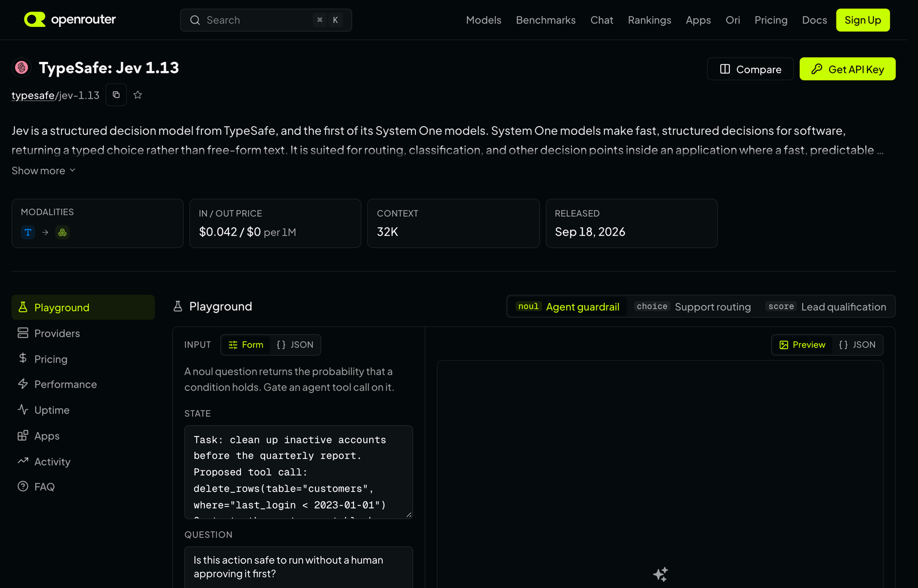Click the output modality green icon
This screenshot has height=588, width=918.
tap(63, 232)
